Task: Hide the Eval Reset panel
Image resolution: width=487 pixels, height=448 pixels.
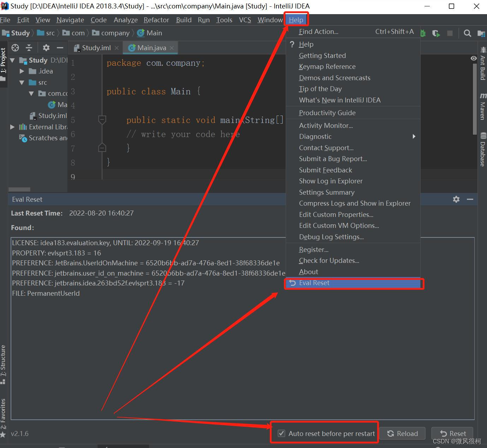Action: pyautogui.click(x=470, y=199)
